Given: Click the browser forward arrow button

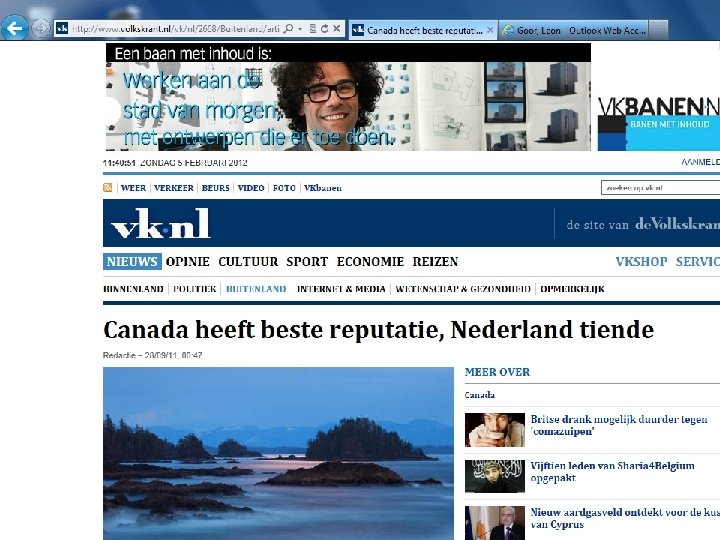Looking at the screenshot, I should [41, 28].
